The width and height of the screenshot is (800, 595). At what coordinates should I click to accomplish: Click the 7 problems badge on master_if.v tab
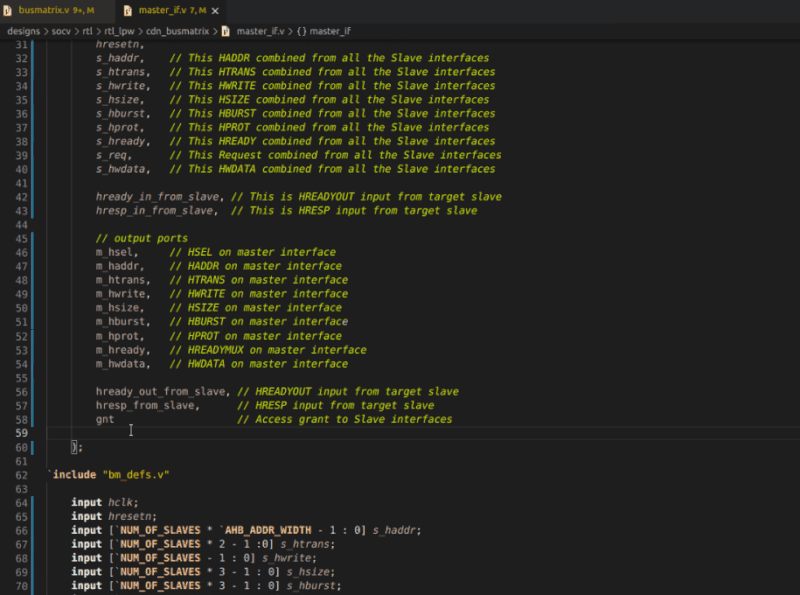192,10
